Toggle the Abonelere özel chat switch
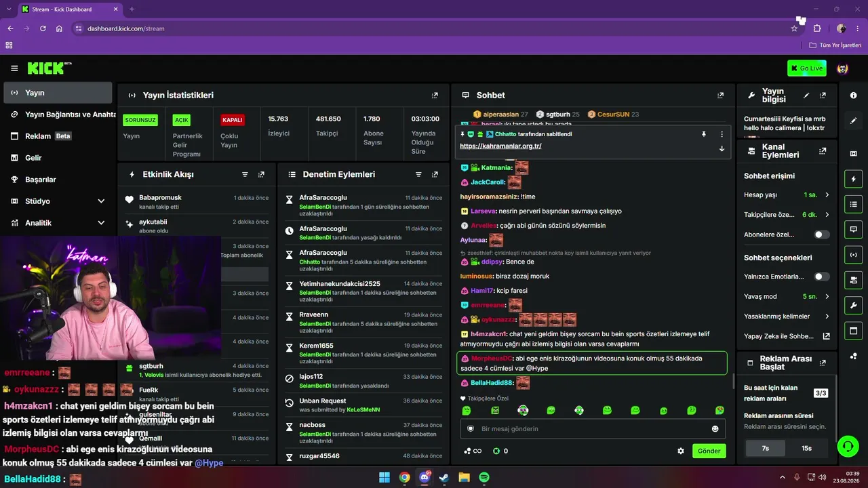This screenshot has height=488, width=868. point(822,235)
